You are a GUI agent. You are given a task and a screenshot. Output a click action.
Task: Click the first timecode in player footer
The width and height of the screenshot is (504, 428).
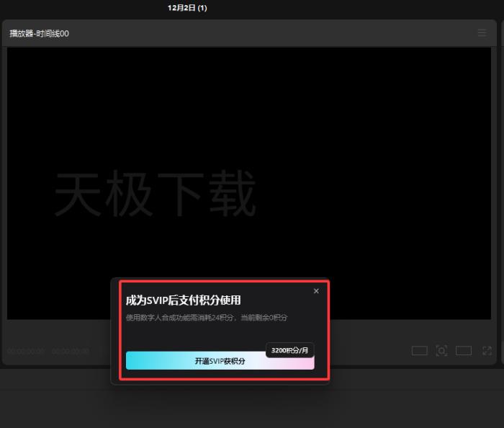[x=26, y=352]
